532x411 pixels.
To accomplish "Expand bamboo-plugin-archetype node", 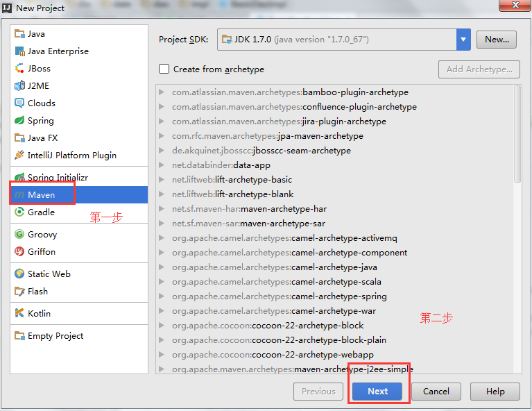I will 162,92.
